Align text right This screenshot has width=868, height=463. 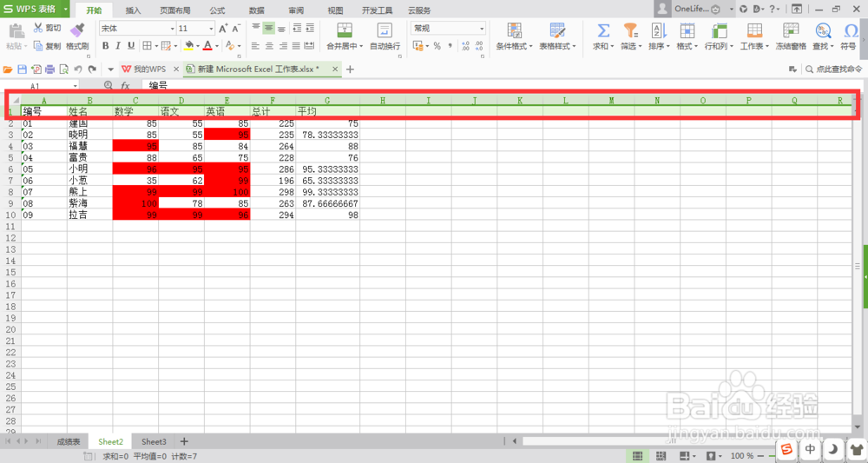(x=283, y=46)
